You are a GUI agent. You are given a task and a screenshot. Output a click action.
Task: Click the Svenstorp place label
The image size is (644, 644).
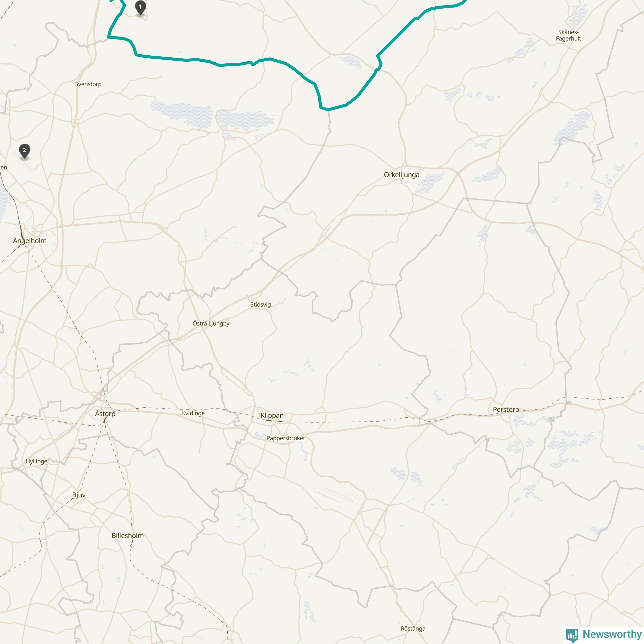(88, 84)
